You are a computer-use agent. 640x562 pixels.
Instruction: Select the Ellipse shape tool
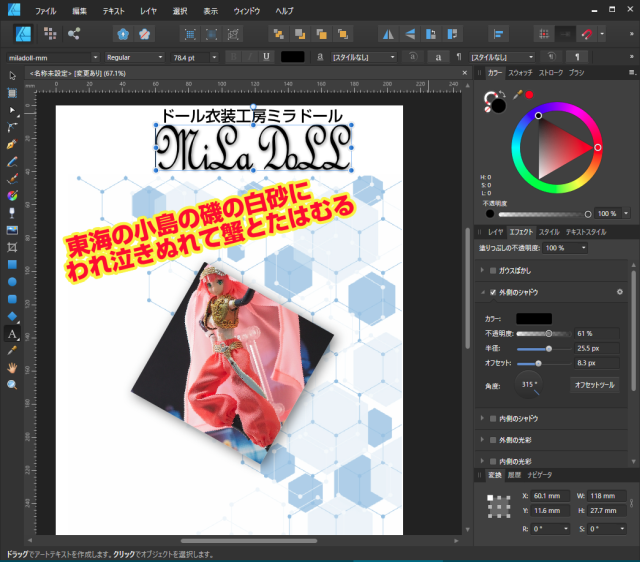coord(12,282)
